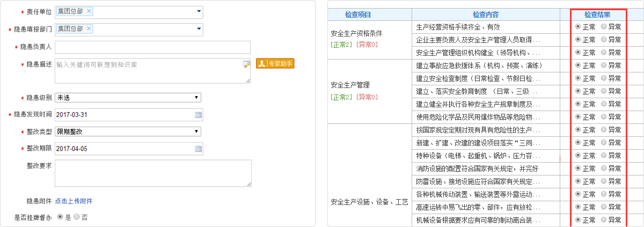
Task: Open calendar icon for 隐患发现时间 date field
Action: (198, 115)
